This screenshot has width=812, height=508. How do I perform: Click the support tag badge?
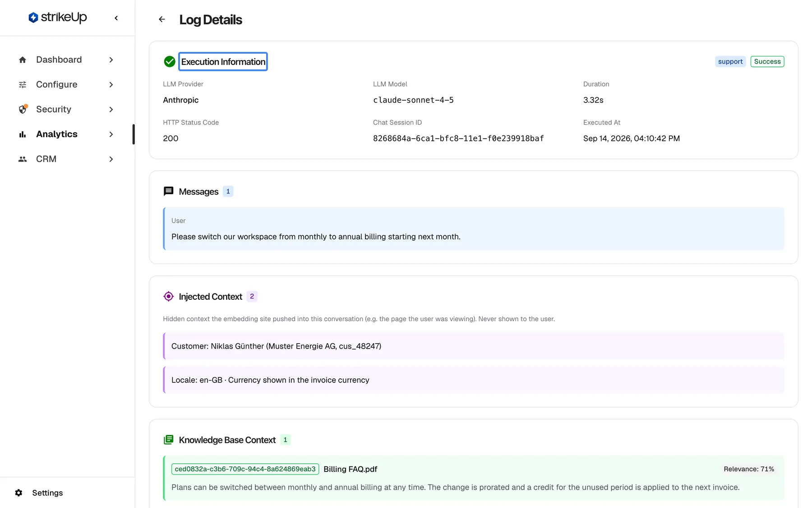730,61
